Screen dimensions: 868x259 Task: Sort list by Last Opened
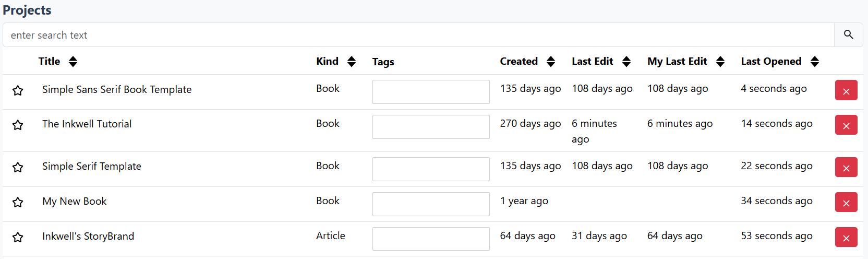point(815,62)
